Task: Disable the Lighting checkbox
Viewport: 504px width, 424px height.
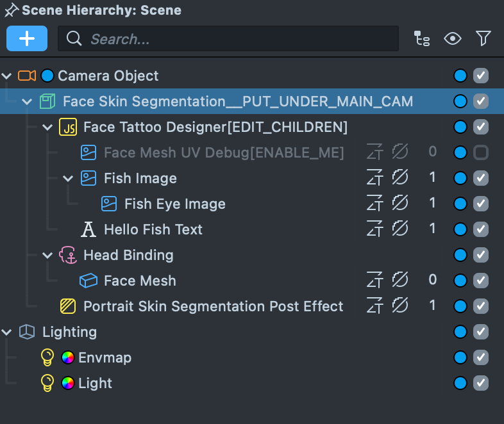Action: click(481, 332)
